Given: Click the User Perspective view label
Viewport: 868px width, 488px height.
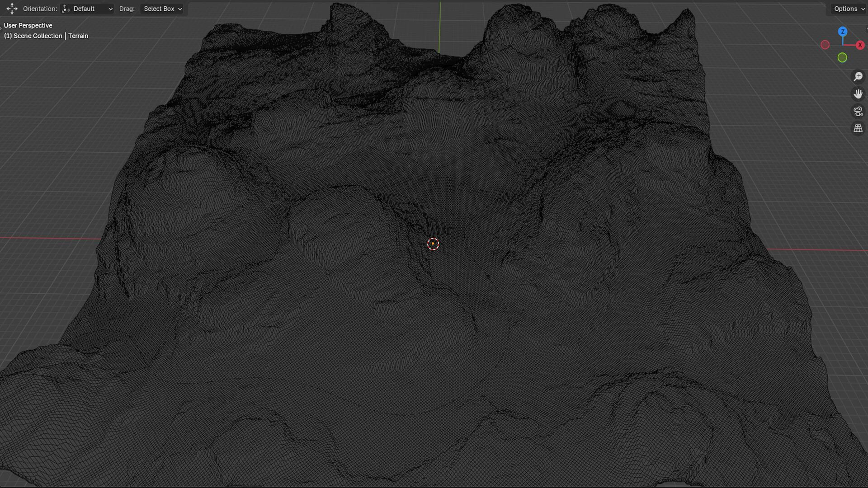Looking at the screenshot, I should pos(28,26).
